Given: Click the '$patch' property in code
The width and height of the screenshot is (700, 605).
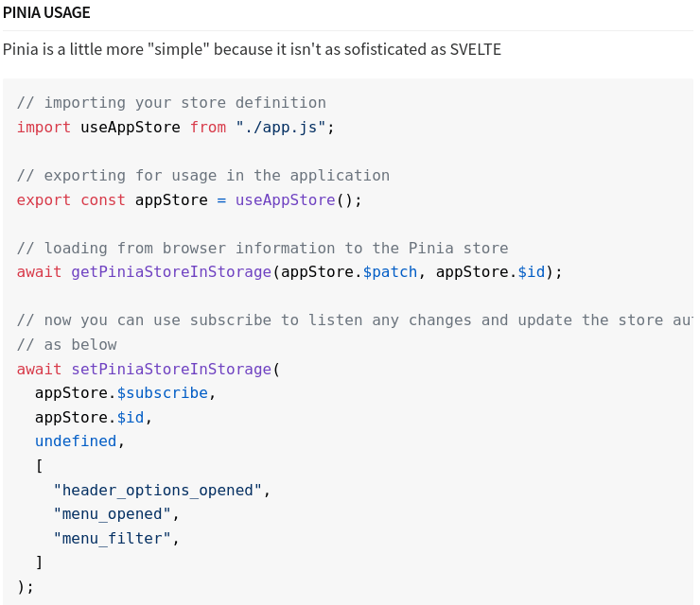Looking at the screenshot, I should click(x=390, y=272).
